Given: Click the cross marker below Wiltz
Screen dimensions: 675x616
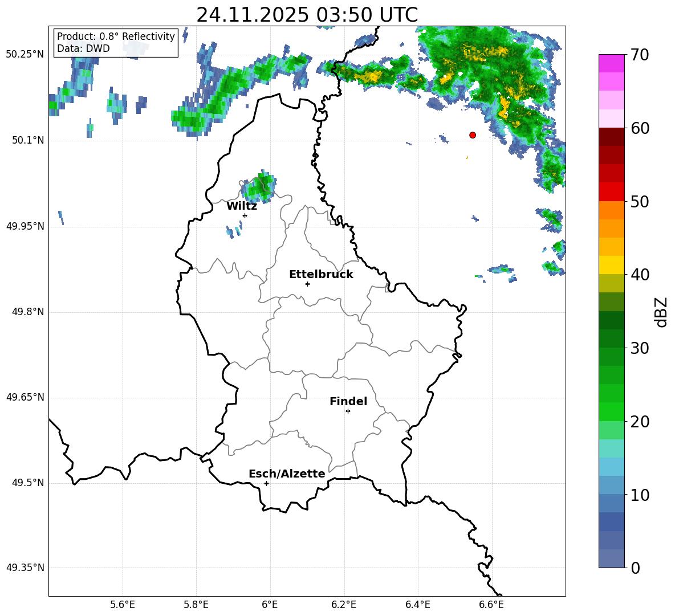Looking at the screenshot, I should click(x=245, y=215).
